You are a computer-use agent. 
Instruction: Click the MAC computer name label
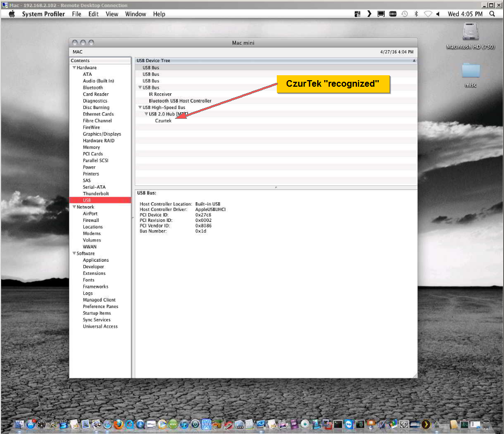(77, 52)
